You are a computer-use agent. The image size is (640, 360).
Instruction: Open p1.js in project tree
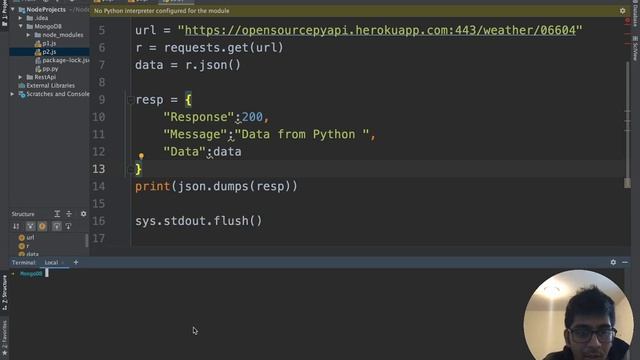pyautogui.click(x=45, y=43)
